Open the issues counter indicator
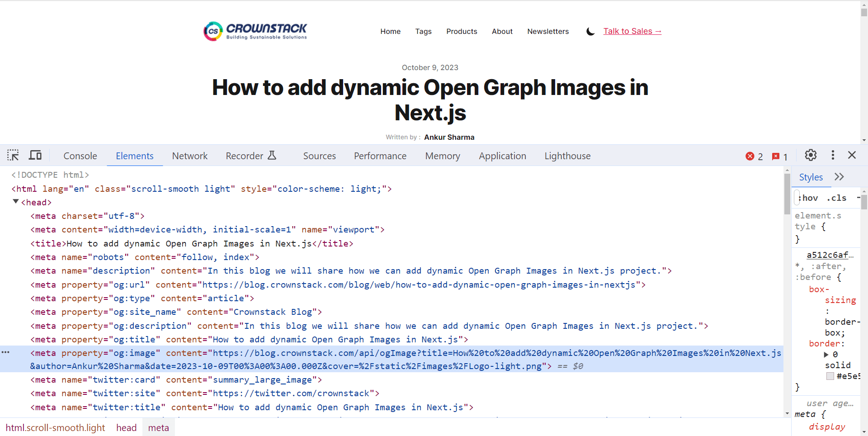868x436 pixels. pyautogui.click(x=778, y=156)
